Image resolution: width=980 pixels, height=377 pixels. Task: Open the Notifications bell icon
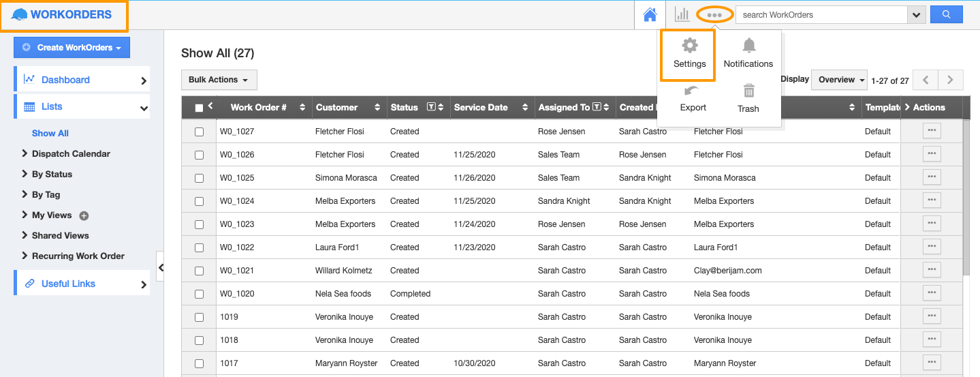click(748, 46)
